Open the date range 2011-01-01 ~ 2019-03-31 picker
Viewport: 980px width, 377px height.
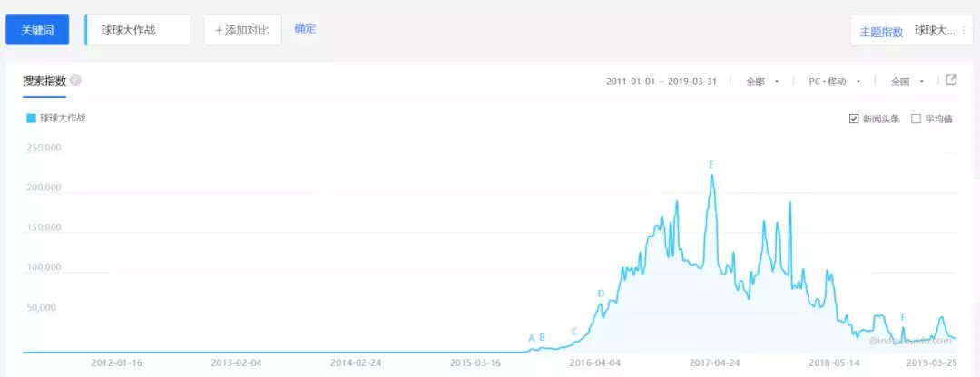[x=661, y=82]
